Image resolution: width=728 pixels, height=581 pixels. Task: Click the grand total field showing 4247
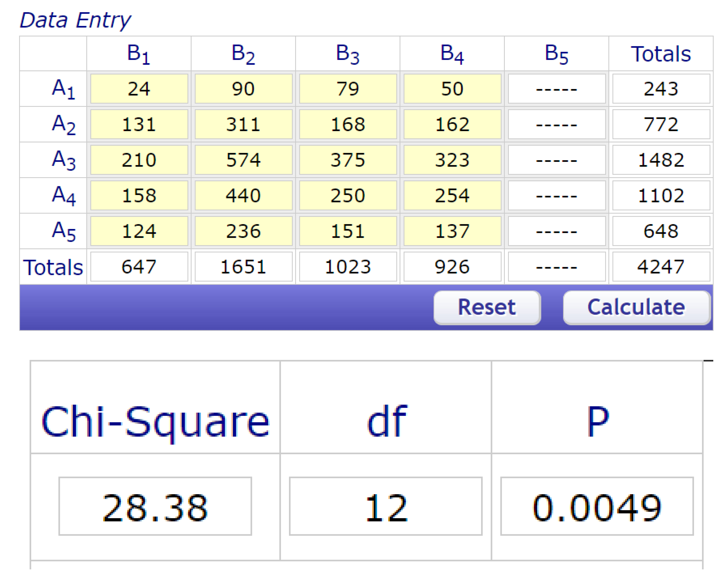coord(661,267)
